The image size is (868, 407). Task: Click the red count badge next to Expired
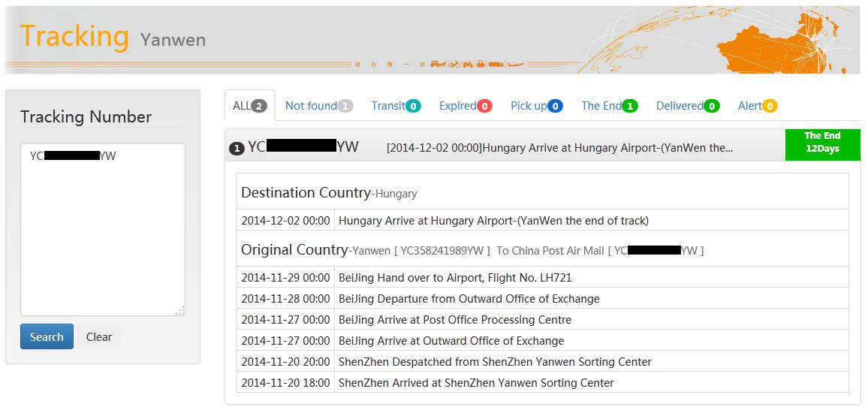click(x=484, y=106)
